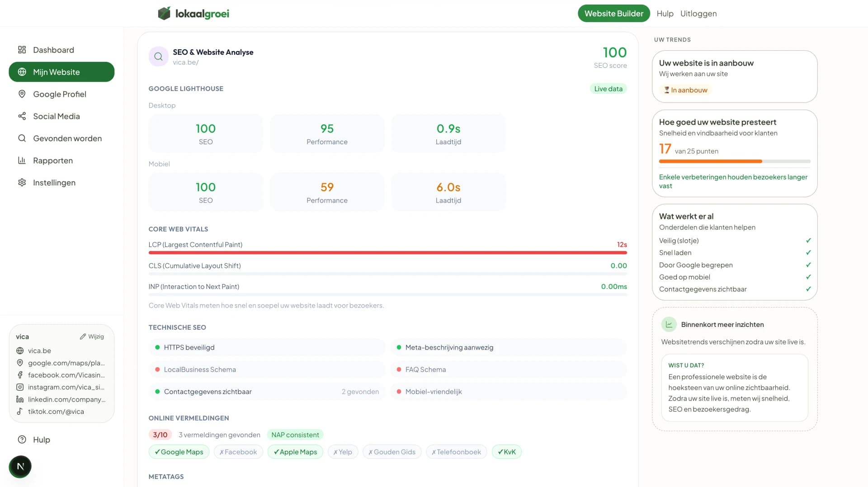Click Wijzig to edit vica profile
Screen dimensions: 868x487
tap(92, 336)
